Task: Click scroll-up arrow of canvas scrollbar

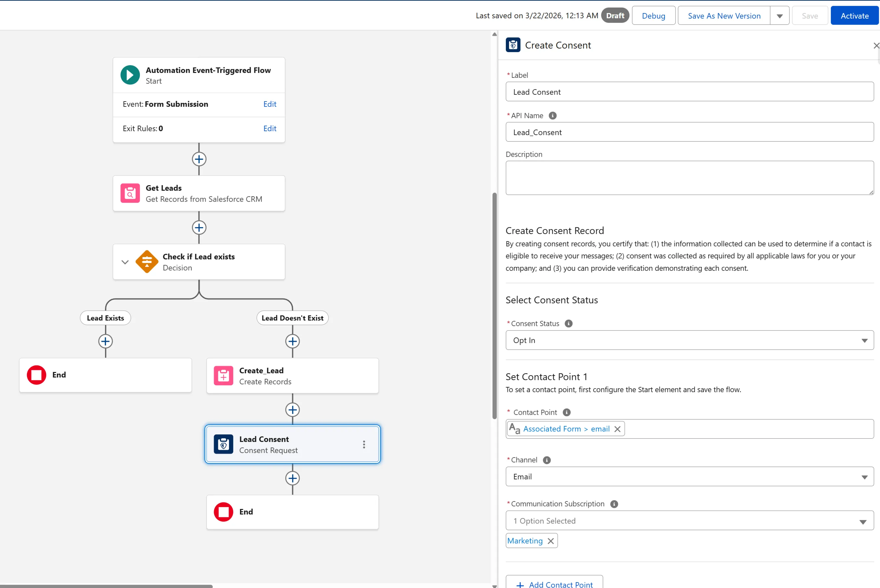Action: point(494,34)
